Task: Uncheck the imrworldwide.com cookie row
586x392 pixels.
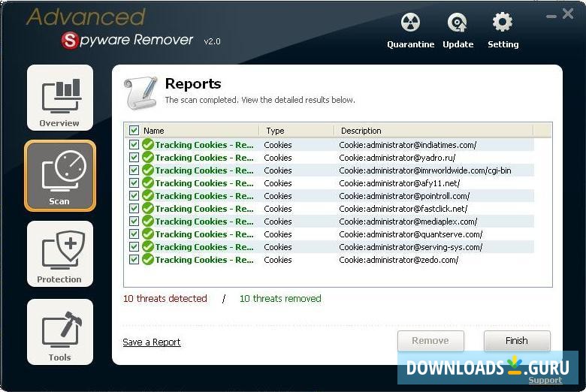Action: [134, 170]
